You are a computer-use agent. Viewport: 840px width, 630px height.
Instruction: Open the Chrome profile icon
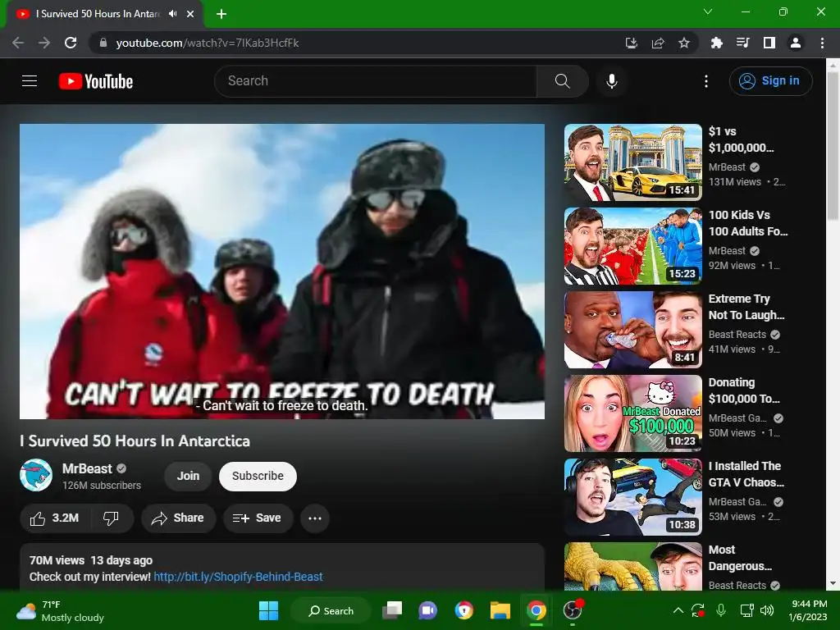point(796,43)
